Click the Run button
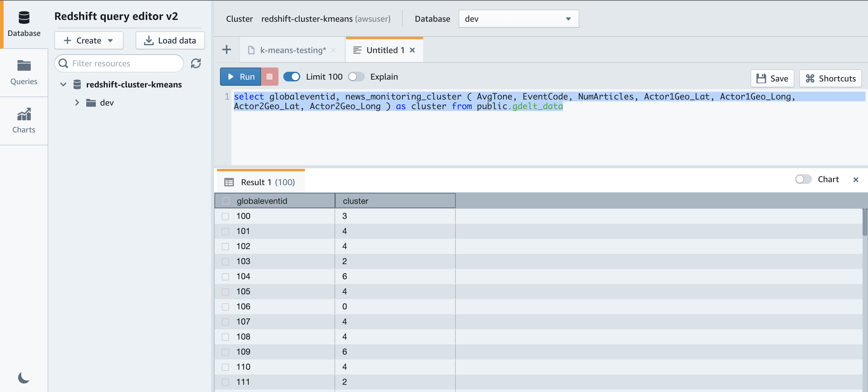 click(x=241, y=77)
